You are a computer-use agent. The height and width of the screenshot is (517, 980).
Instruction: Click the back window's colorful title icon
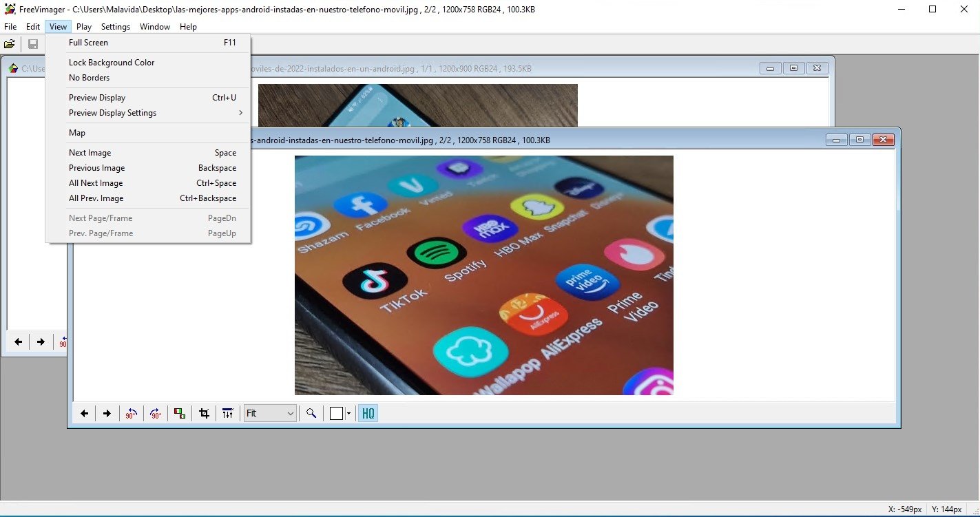click(13, 68)
